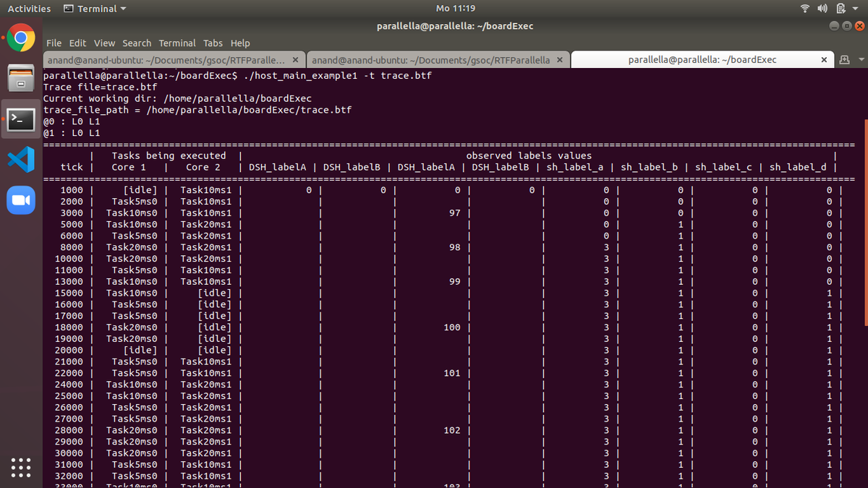
Task: Click DSH label value 99
Action: [454, 281]
